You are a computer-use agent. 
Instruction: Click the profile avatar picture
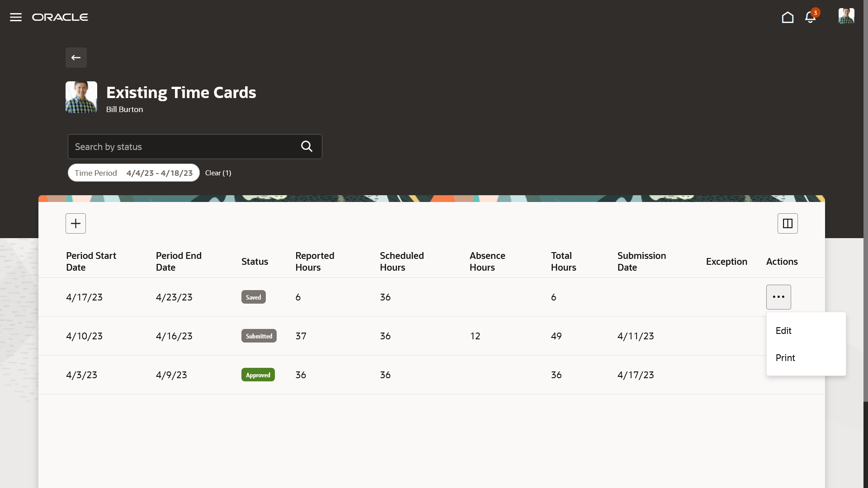coord(846,16)
